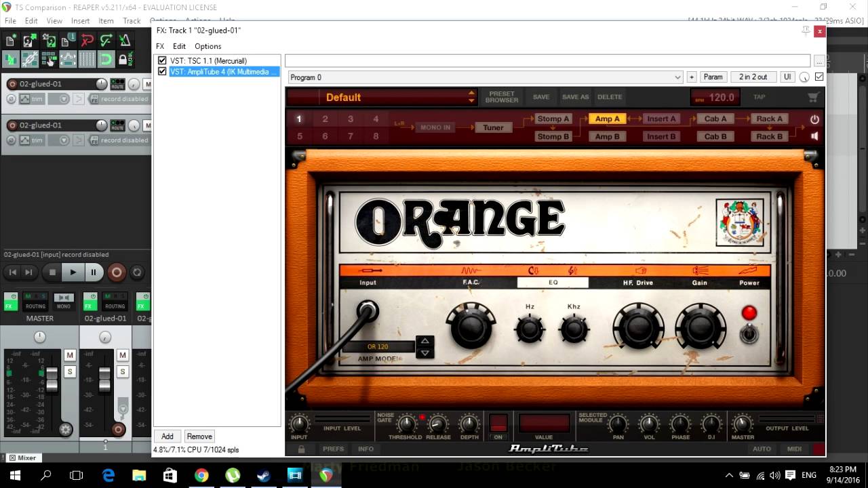Toggle the snap magnet toolbar icon
Image resolution: width=868 pixels, height=488 pixels.
pos(106,59)
